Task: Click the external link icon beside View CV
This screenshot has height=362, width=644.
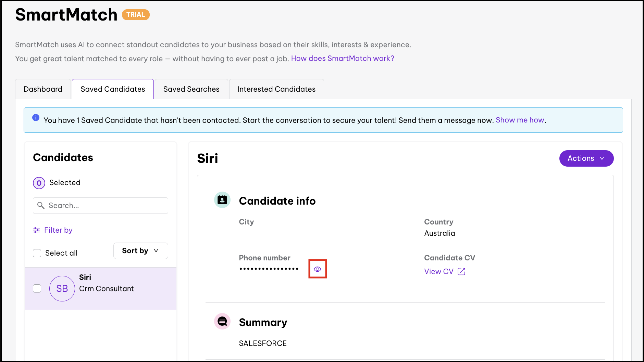Action: (x=461, y=271)
